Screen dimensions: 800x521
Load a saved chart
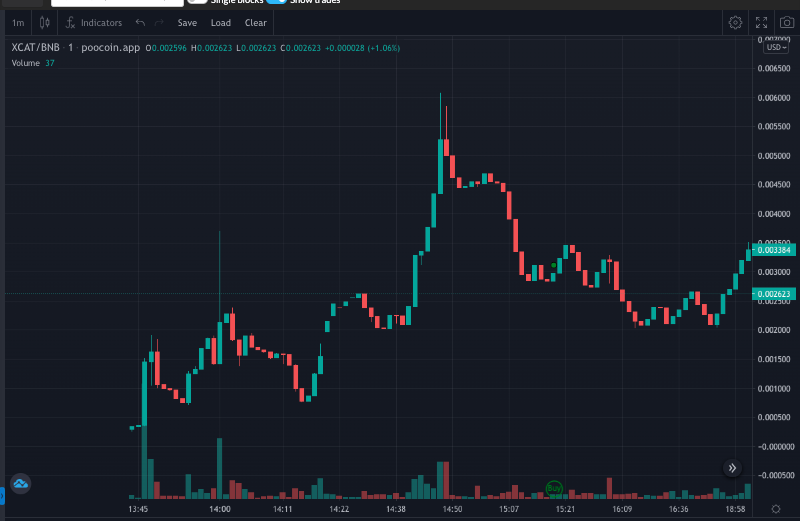(221, 23)
